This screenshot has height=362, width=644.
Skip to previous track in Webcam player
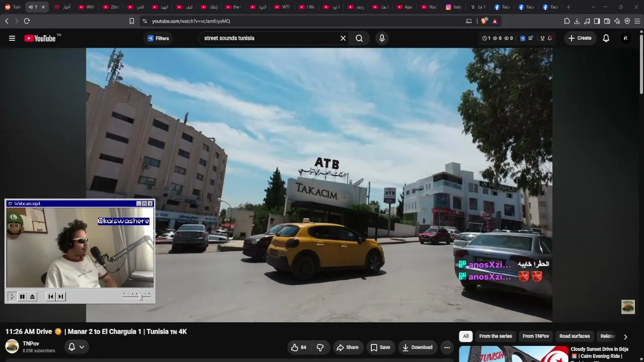tap(51, 297)
